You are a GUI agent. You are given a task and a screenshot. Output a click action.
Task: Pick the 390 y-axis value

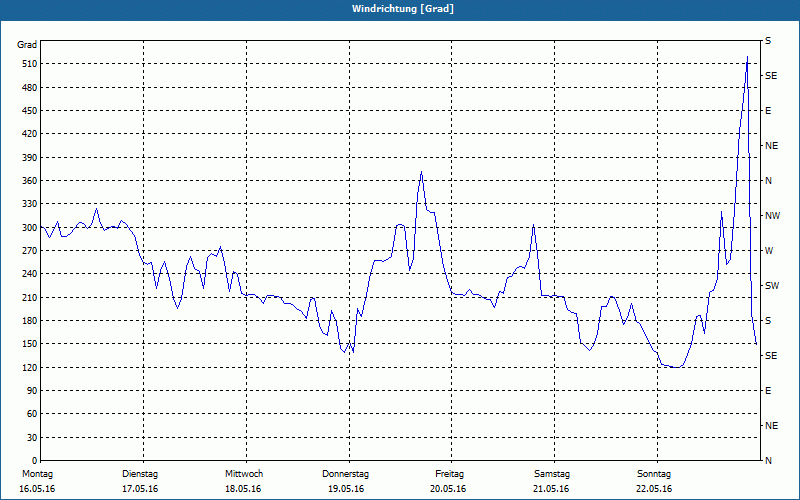(x=30, y=158)
